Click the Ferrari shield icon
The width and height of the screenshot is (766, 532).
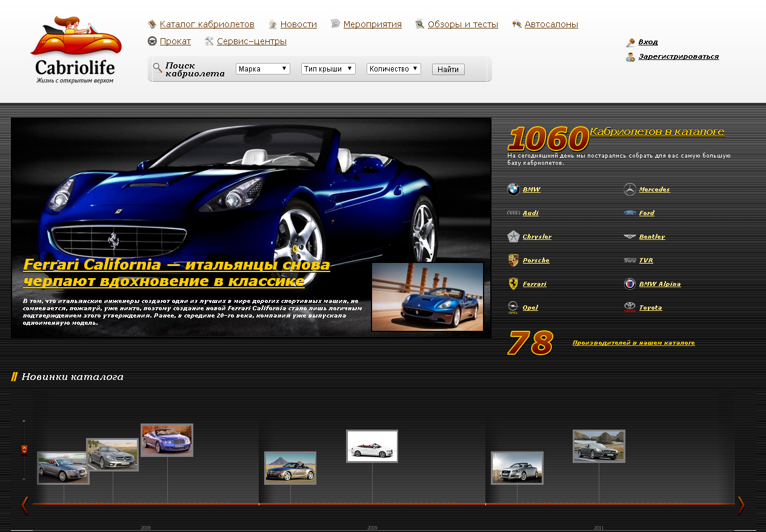pyautogui.click(x=513, y=284)
